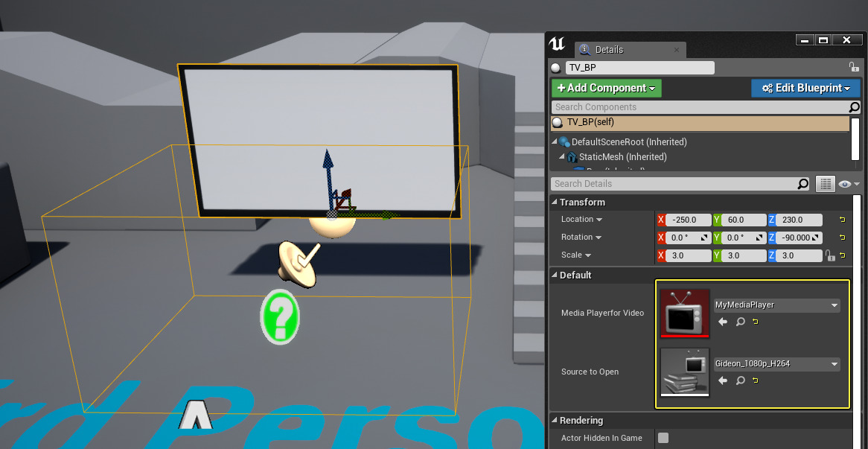The width and height of the screenshot is (868, 449).
Task: Click the Search Components magnifier icon
Action: tap(855, 106)
